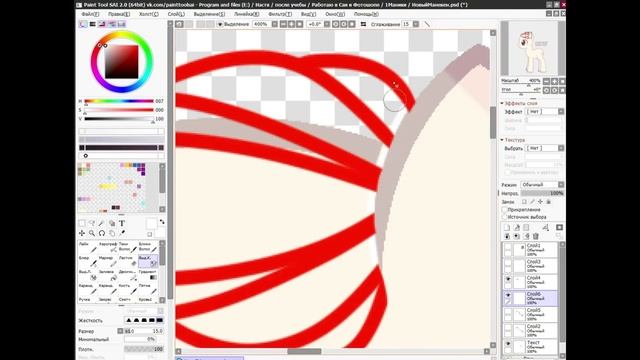This screenshot has height=360, width=640.
Task: Select the Text tool
Action: (122, 223)
